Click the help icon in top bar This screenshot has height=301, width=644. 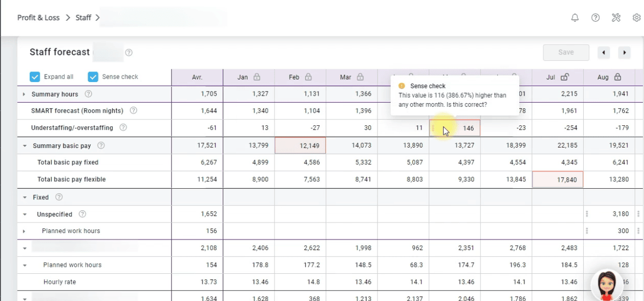[x=595, y=18]
